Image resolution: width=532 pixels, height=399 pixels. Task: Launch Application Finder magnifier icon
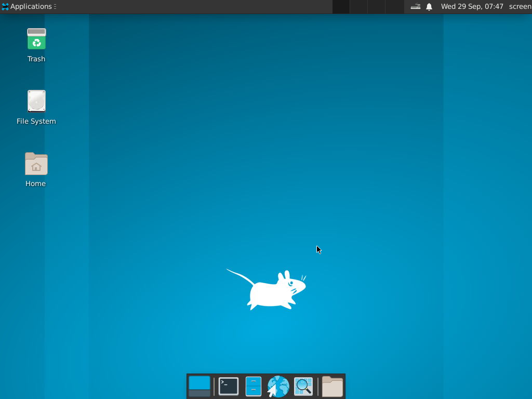click(x=303, y=387)
